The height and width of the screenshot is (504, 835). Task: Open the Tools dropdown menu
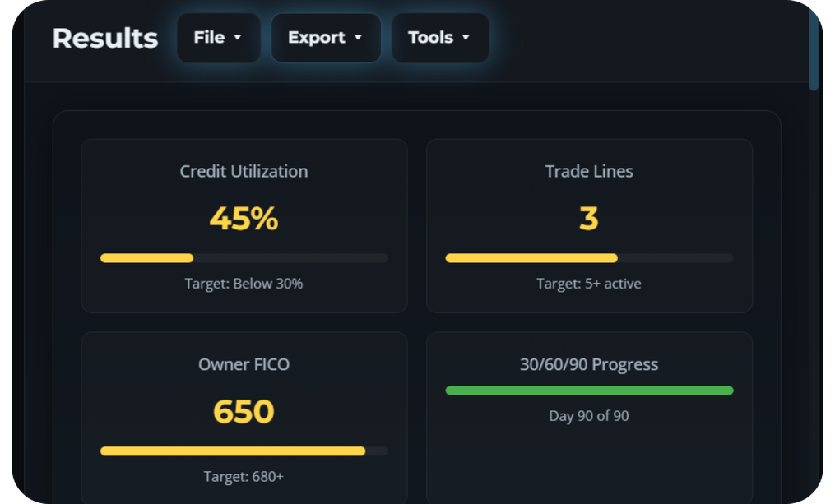(x=440, y=38)
